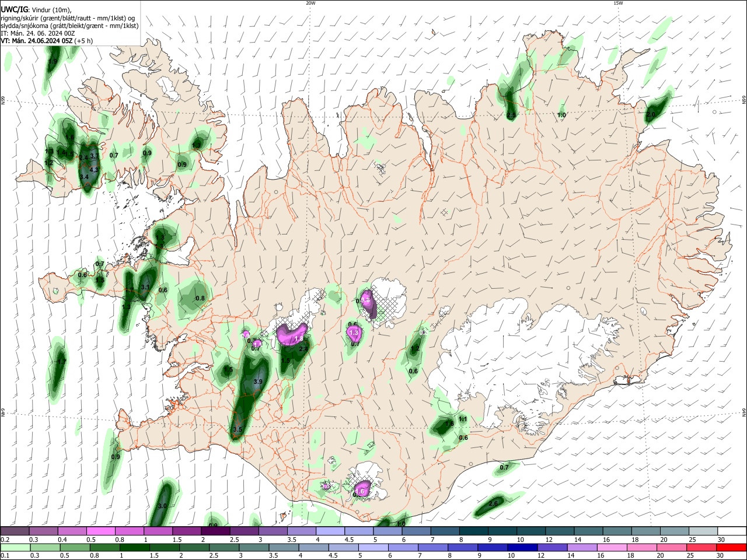Image resolution: width=747 pixels, height=560 pixels.
Task: Click the 2.5 value on the north coast of the map
Action: point(511,116)
